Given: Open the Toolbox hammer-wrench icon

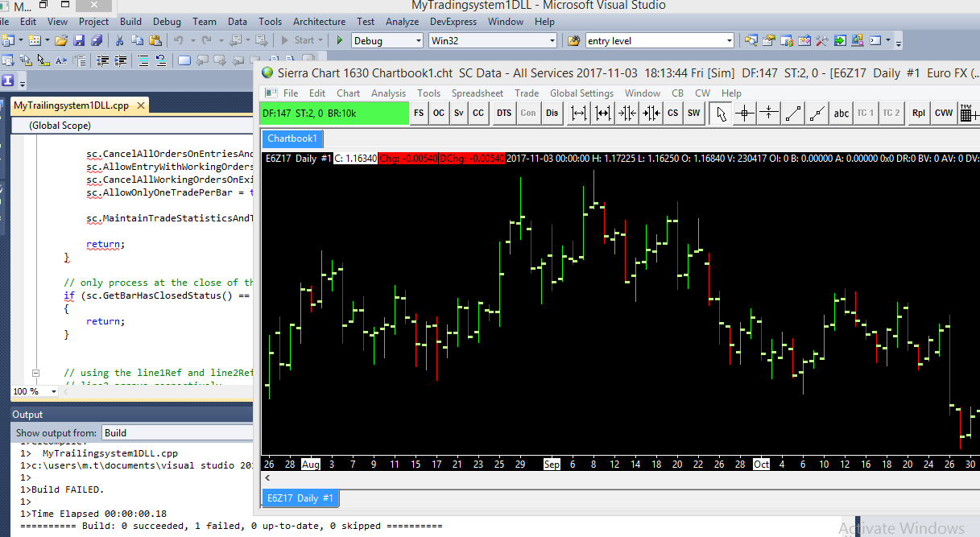Looking at the screenshot, I should pos(822,40).
